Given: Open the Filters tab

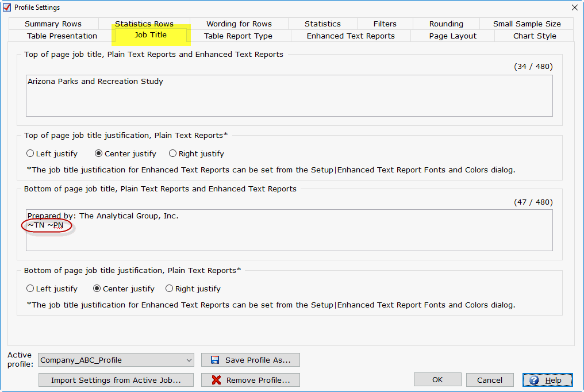Looking at the screenshot, I should coord(385,24).
